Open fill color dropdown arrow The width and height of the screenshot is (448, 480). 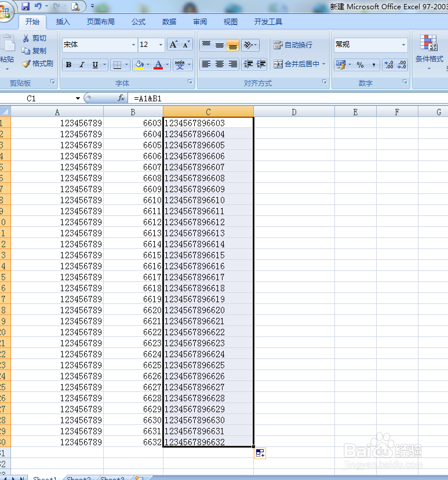point(148,65)
